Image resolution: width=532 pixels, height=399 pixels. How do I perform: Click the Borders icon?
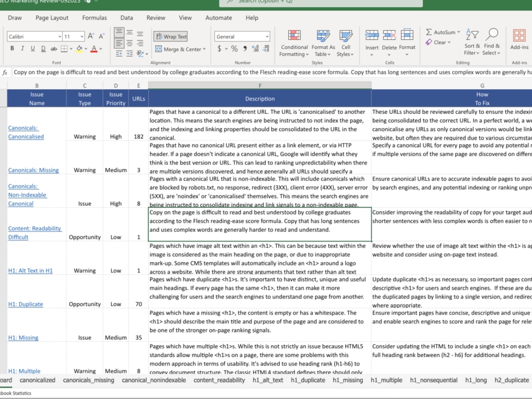[x=64, y=48]
